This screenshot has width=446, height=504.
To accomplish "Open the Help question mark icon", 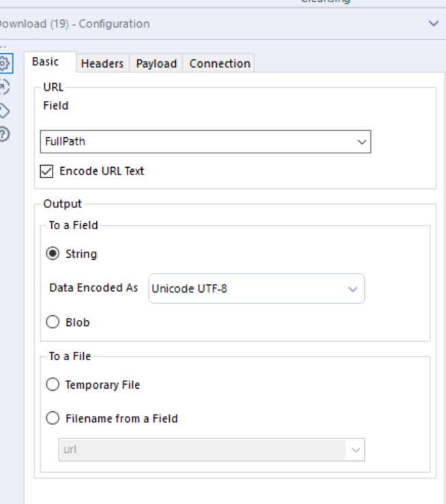I will coord(5,134).
